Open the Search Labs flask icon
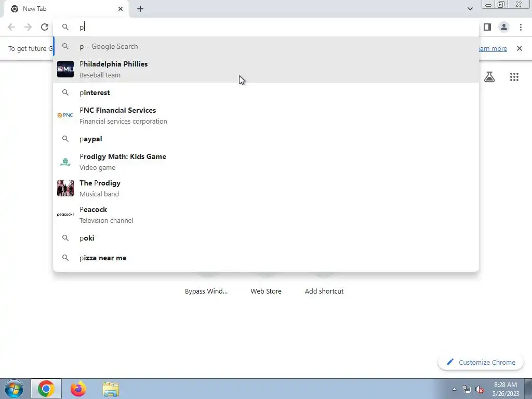The height and width of the screenshot is (399, 532). 489,77
